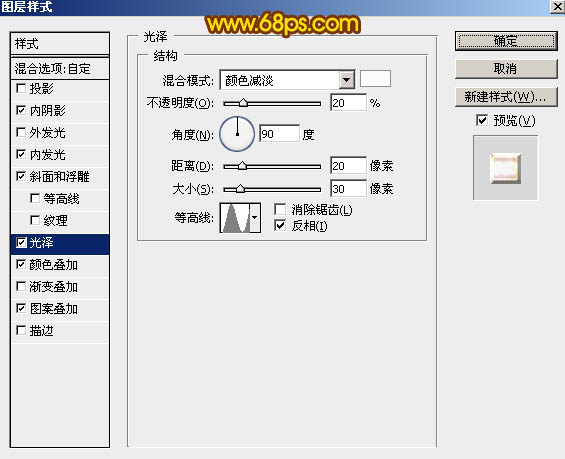
Task: Click the 不透明度 opacity slider handle
Action: point(244,103)
